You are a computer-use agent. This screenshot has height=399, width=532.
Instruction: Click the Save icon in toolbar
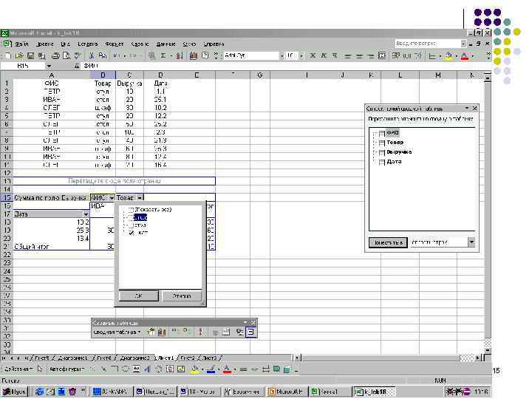[30, 55]
